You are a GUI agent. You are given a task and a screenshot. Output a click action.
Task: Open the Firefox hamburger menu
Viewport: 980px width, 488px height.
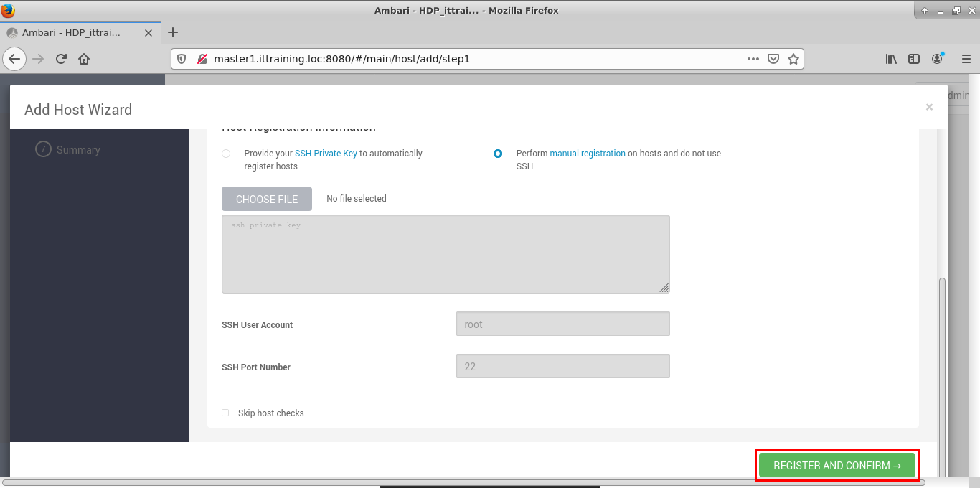[966, 59]
